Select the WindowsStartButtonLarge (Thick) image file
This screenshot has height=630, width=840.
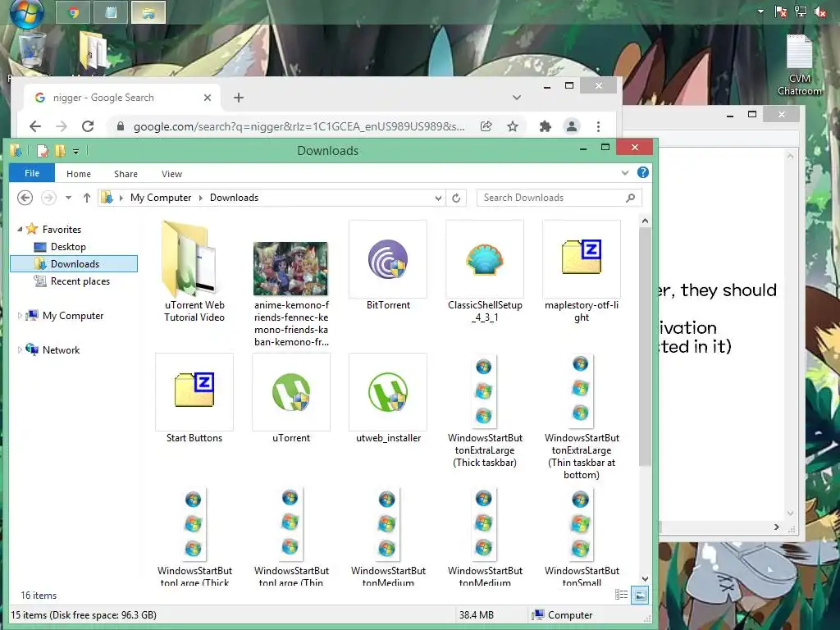(x=194, y=524)
